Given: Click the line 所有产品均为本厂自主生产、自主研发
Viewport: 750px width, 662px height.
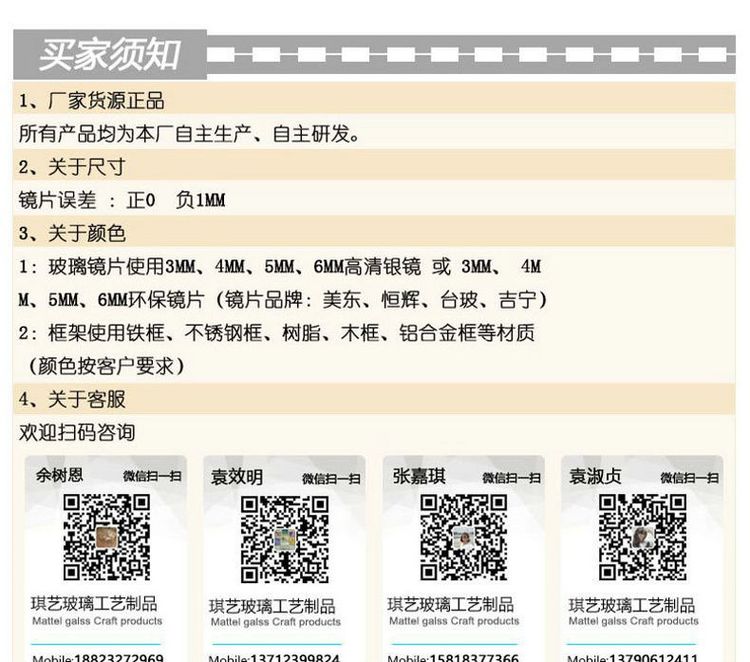Looking at the screenshot, I should click(189, 134).
